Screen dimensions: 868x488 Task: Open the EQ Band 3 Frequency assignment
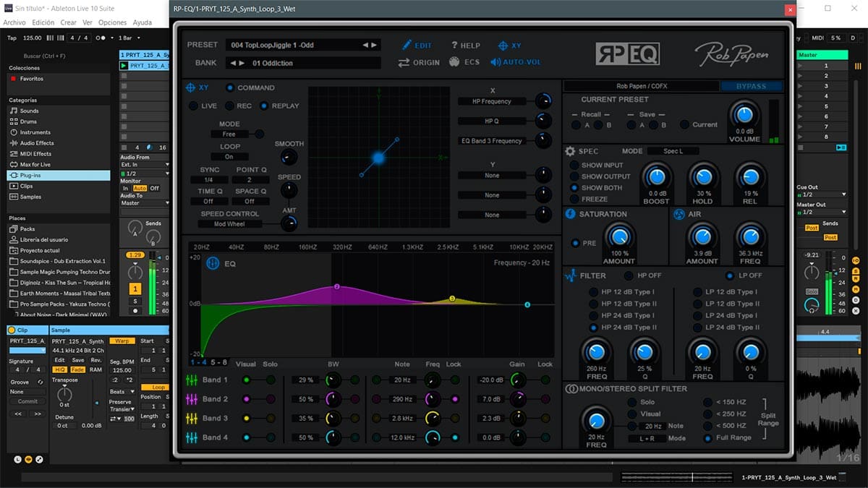click(491, 141)
